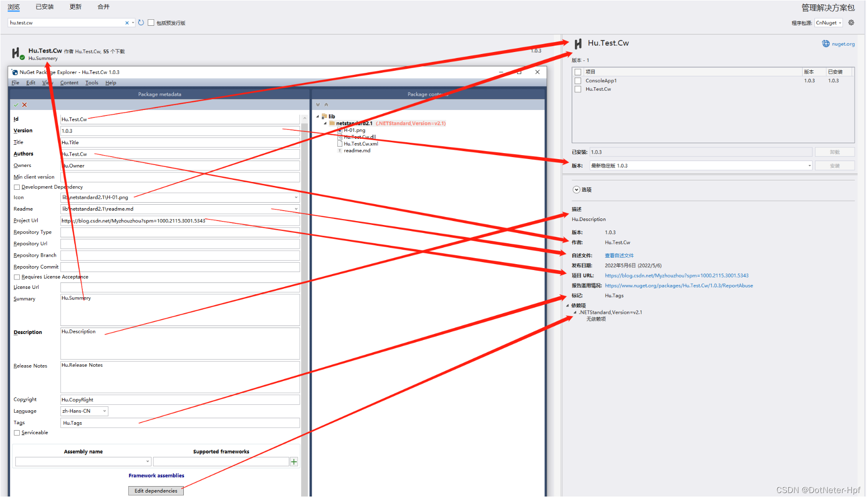Click the lib folder icon

pyautogui.click(x=324, y=117)
